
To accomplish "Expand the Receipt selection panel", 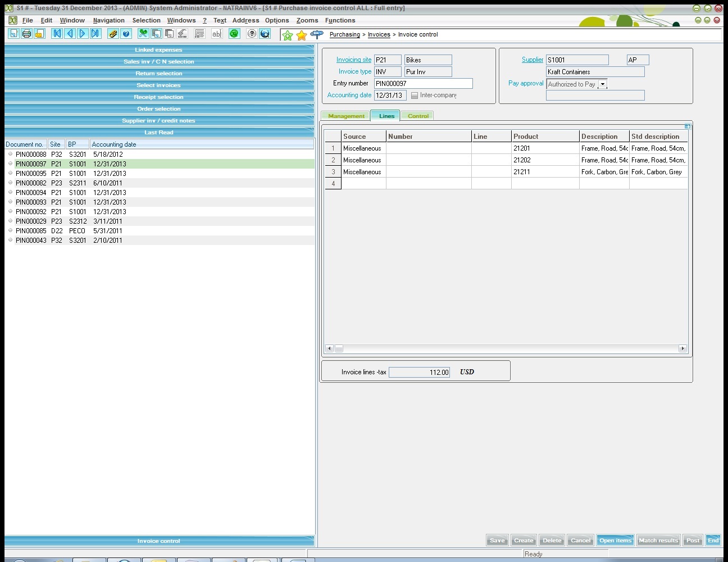I will coord(159,97).
